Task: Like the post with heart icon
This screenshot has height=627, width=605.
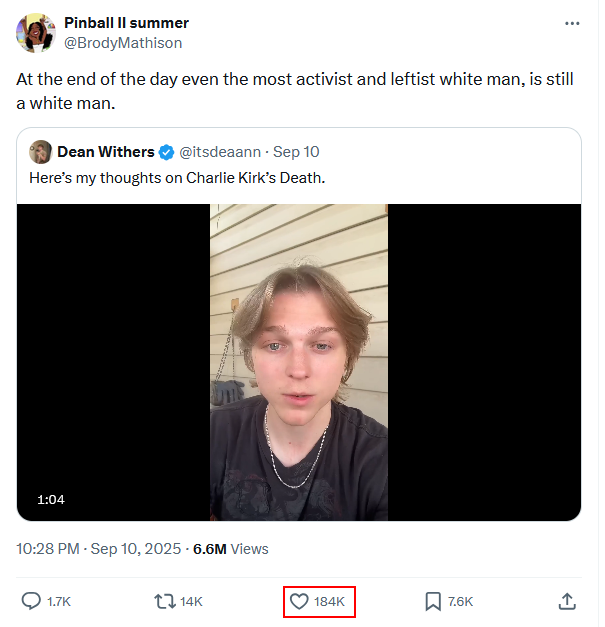Action: (x=299, y=601)
